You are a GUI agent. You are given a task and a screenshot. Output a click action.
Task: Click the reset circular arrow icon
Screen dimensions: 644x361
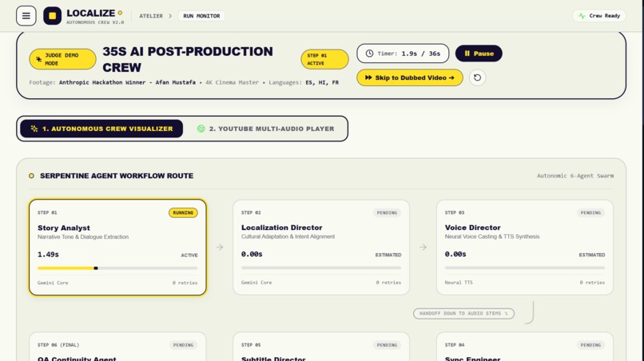click(477, 77)
